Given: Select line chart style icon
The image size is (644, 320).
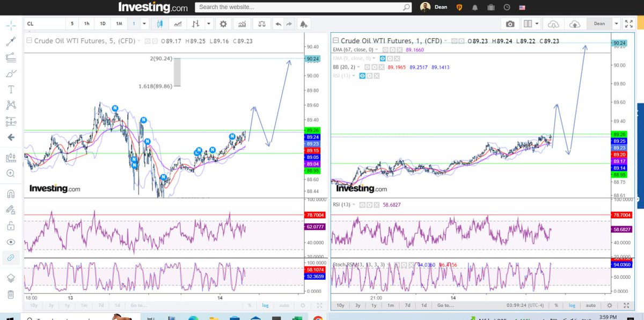Looking at the screenshot, I should (x=178, y=24).
